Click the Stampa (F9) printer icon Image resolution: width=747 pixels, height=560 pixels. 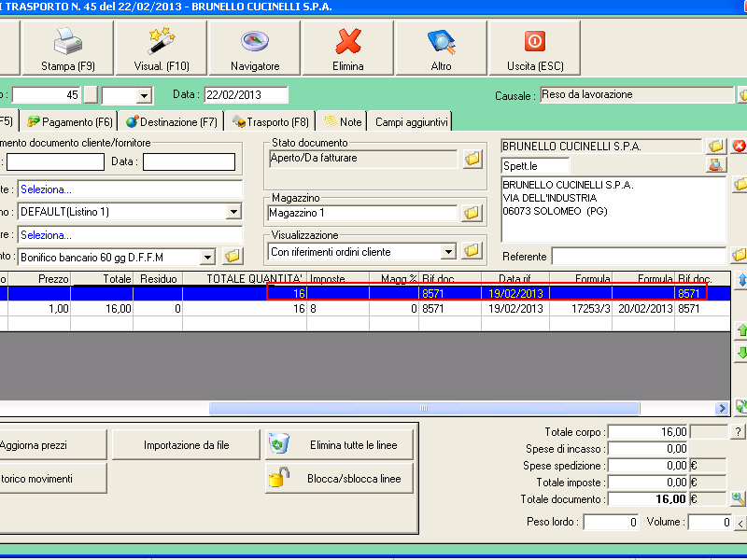[67, 48]
